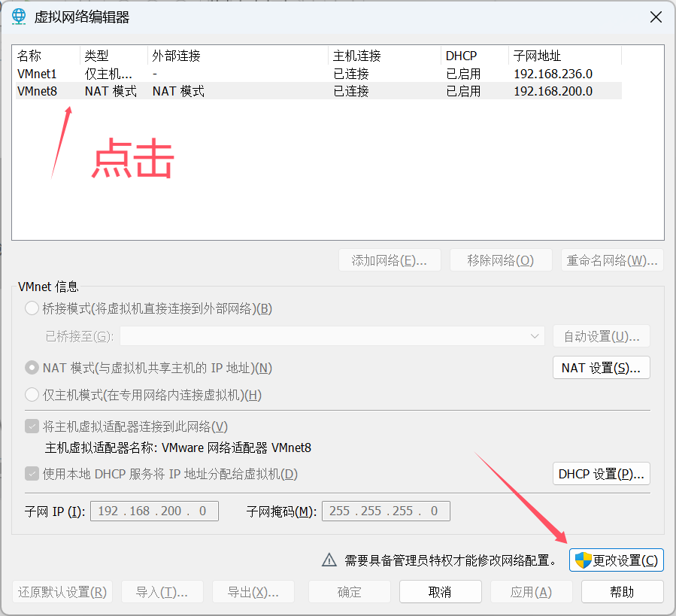The width and height of the screenshot is (676, 616).
Task: Click 移除网络(O) button
Action: pos(501,260)
